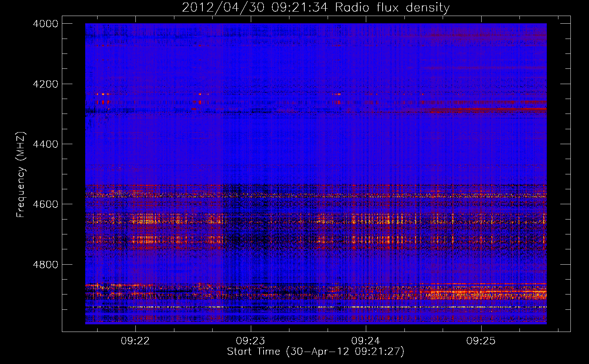
Task: Select the 4400 frequency axis label
Action: (x=46, y=144)
